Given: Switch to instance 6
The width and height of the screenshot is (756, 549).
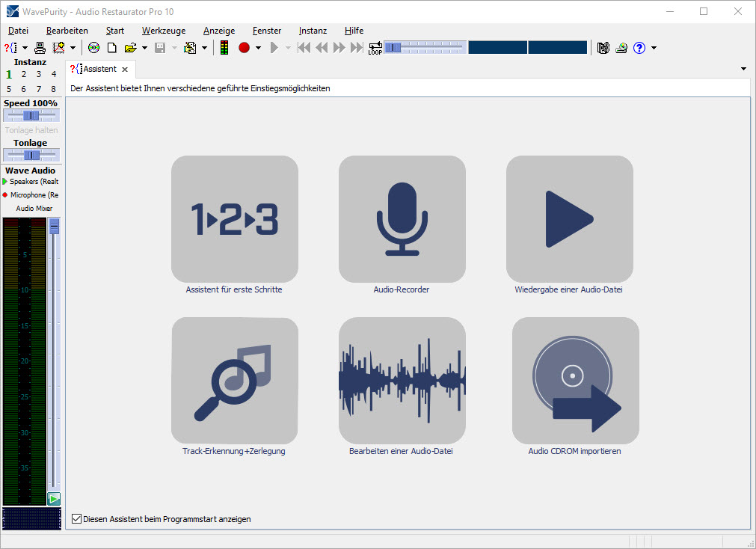Looking at the screenshot, I should coord(24,89).
